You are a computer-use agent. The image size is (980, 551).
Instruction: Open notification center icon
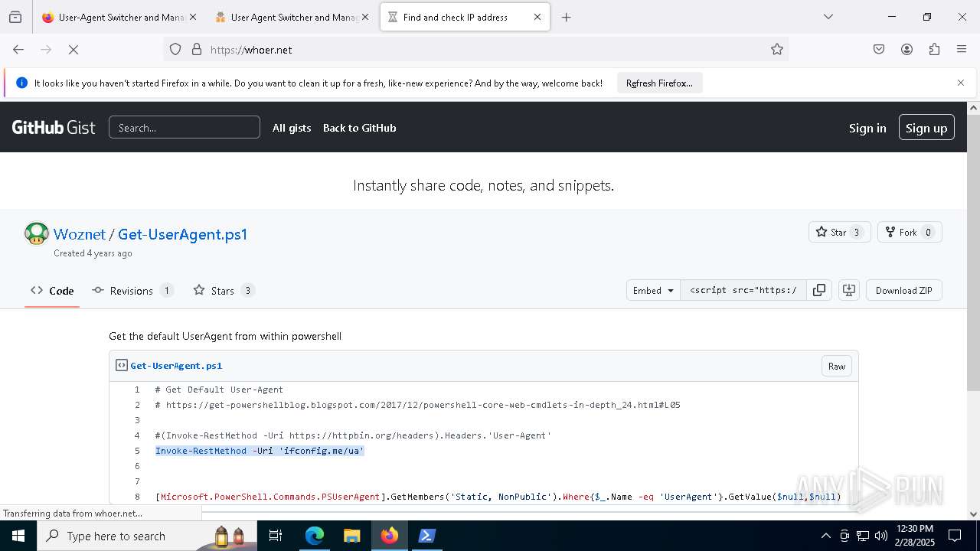point(955,536)
